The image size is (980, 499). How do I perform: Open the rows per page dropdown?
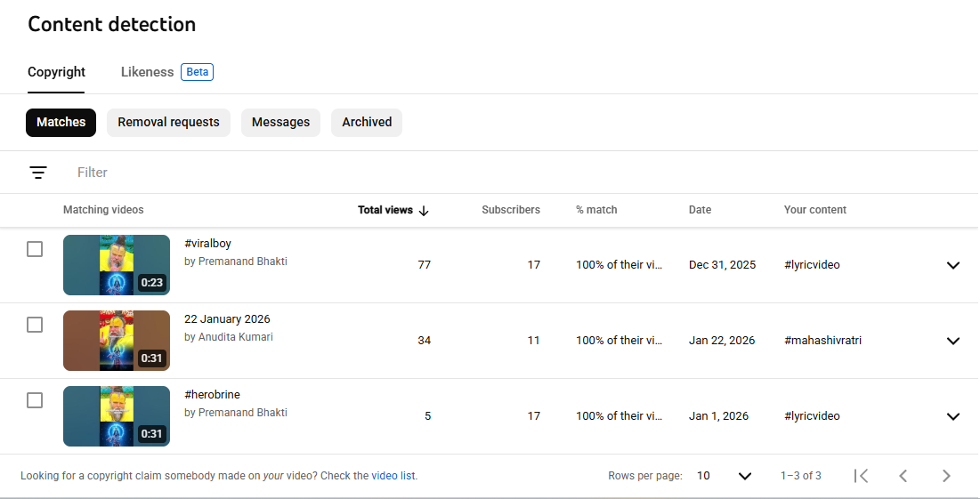[725, 476]
